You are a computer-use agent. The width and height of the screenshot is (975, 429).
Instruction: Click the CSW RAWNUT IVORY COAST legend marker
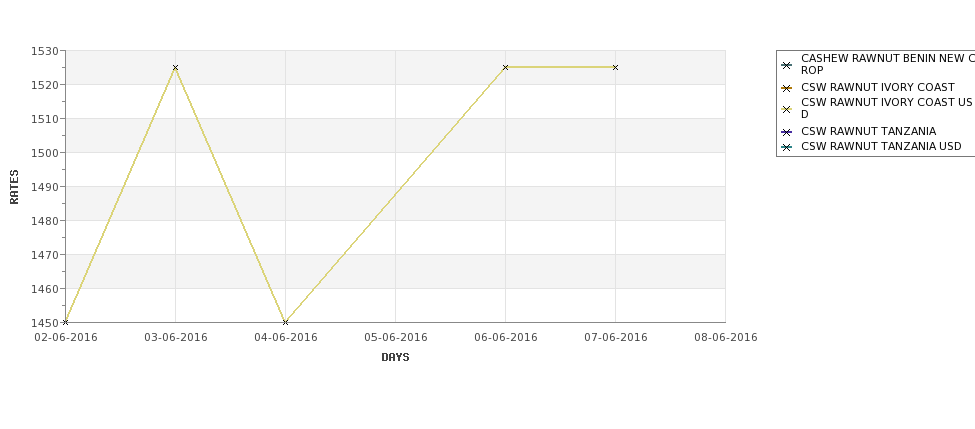(787, 88)
